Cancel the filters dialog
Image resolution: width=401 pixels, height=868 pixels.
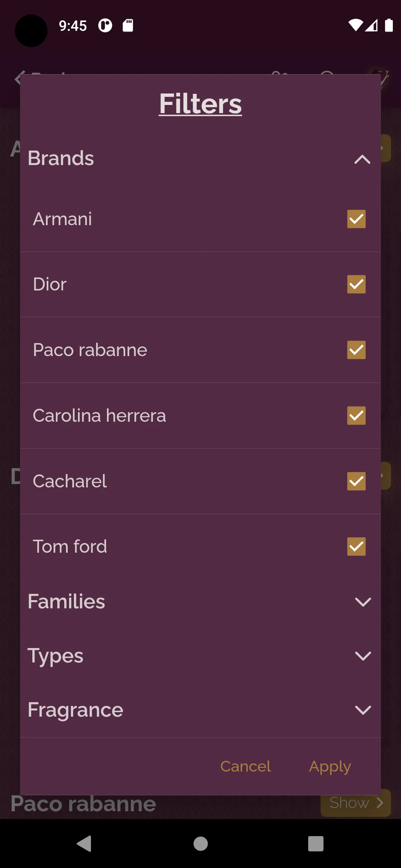pos(245,766)
